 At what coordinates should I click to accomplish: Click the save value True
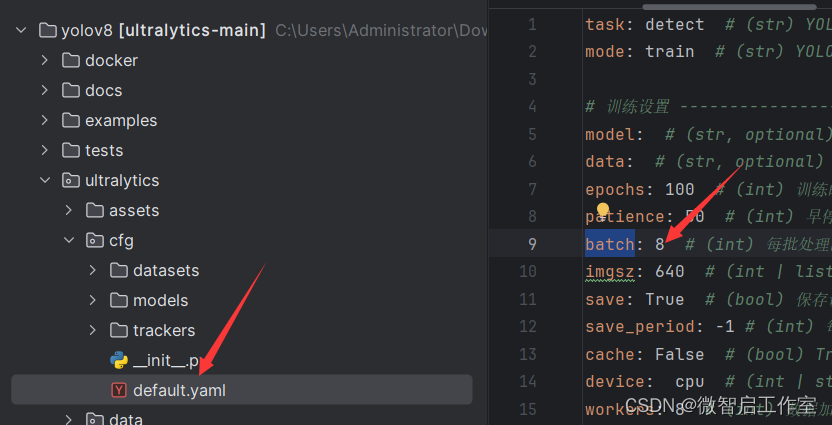665,299
